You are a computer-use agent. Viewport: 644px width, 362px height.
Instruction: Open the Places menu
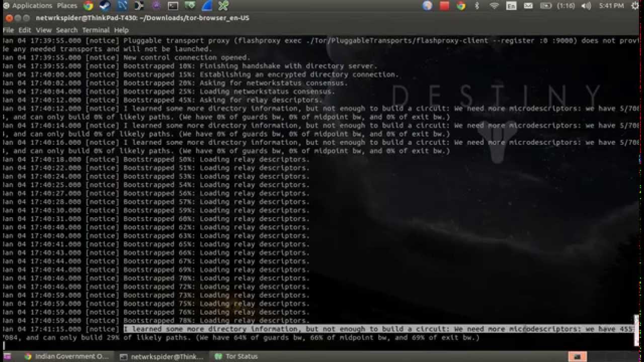[67, 6]
